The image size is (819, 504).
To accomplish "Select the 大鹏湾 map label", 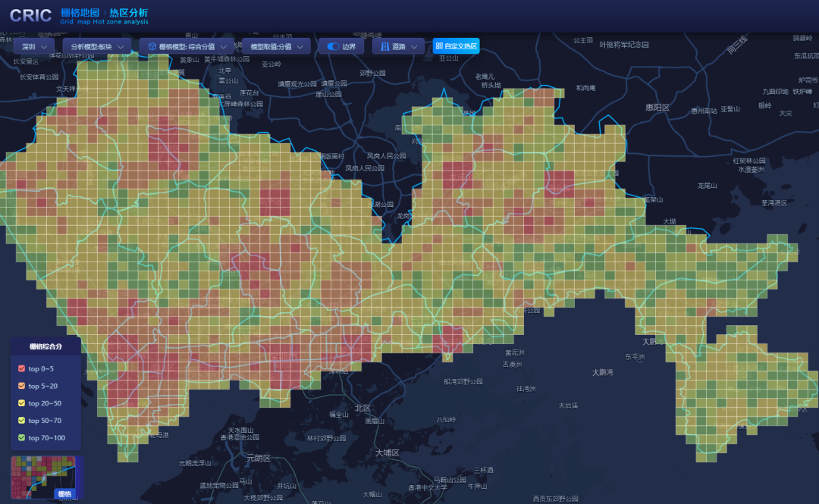I will click(602, 372).
